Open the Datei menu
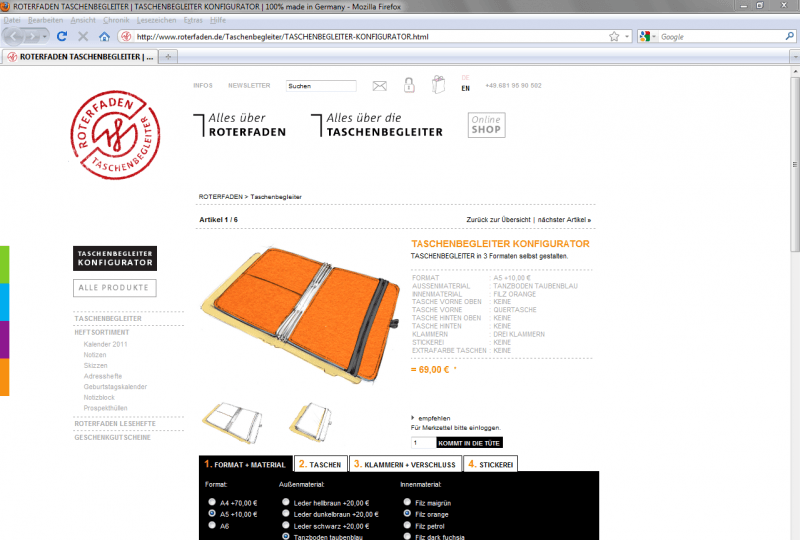800x540 pixels. pyautogui.click(x=12, y=20)
